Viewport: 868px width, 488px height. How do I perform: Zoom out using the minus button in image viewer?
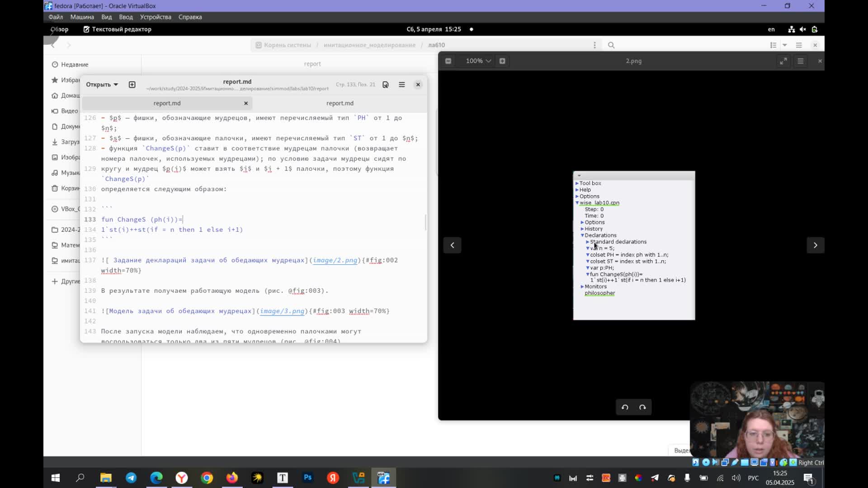coord(448,61)
